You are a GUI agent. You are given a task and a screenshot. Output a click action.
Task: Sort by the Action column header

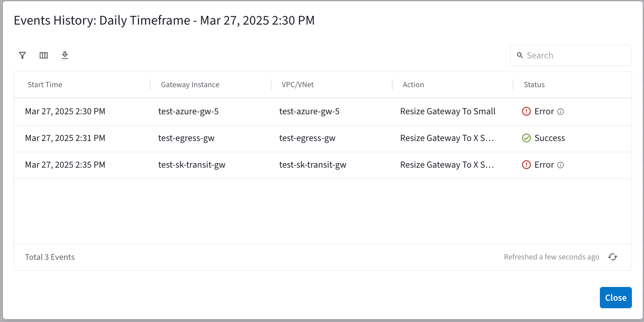pyautogui.click(x=413, y=85)
